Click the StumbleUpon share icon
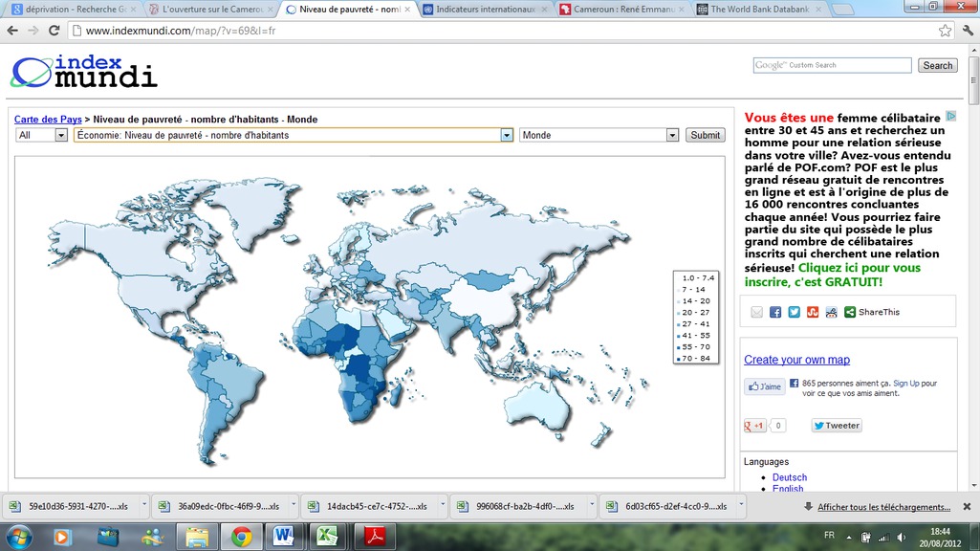The height and width of the screenshot is (551, 980). pos(813,312)
